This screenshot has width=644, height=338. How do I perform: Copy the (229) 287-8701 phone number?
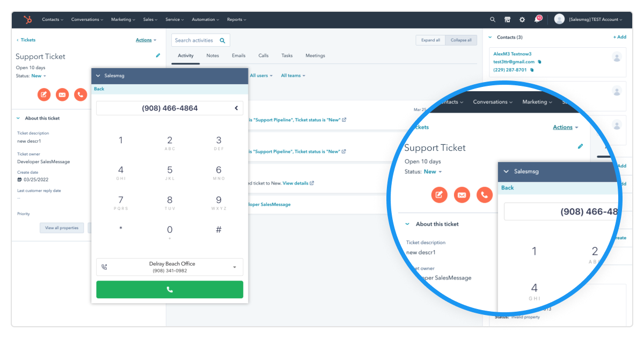coord(532,70)
